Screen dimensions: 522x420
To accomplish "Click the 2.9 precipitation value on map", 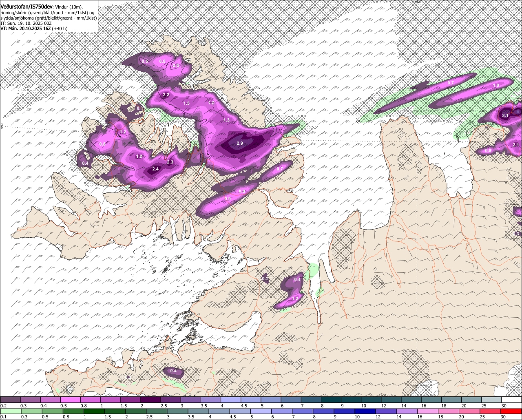I will pos(239,144).
